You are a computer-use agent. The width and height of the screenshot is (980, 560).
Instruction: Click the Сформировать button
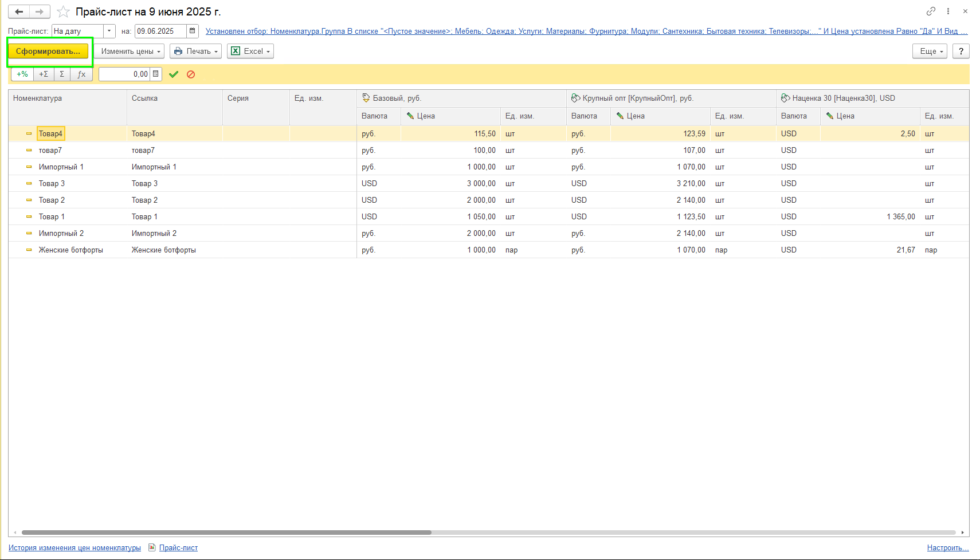(48, 51)
